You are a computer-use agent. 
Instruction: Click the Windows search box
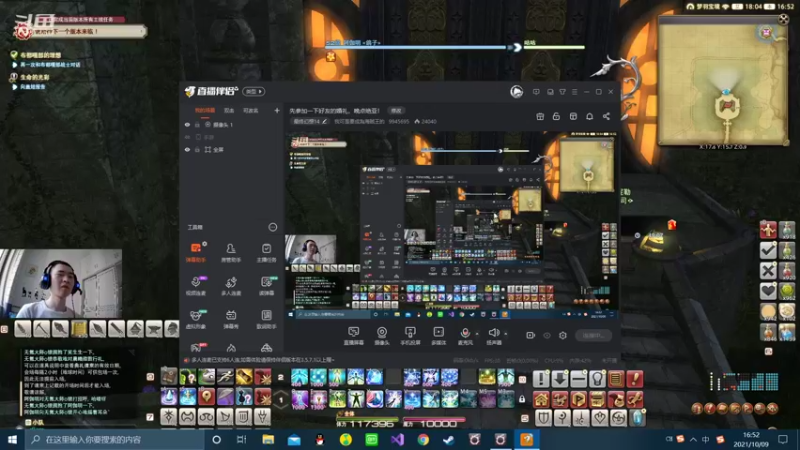coord(115,439)
